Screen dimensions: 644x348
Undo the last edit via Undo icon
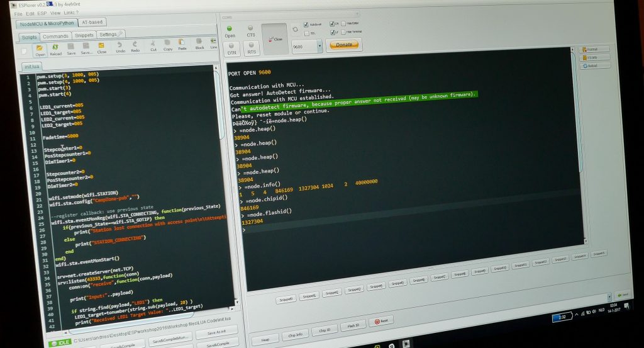120,47
